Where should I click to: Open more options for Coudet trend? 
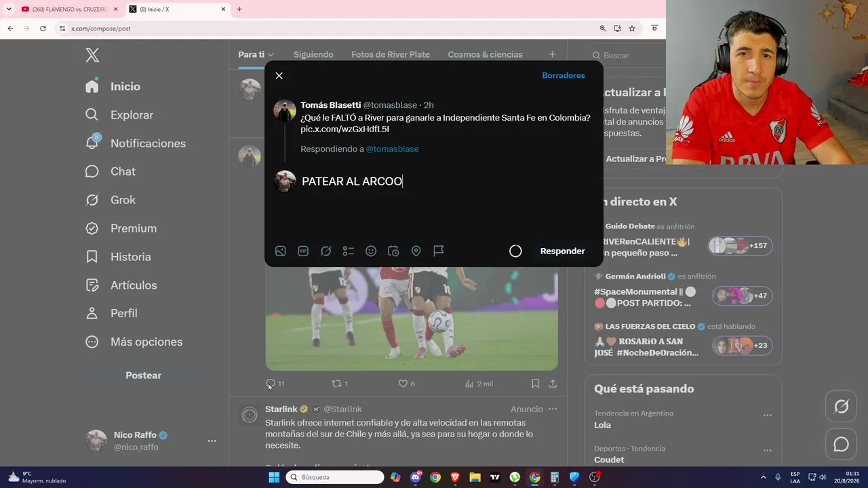(x=767, y=450)
